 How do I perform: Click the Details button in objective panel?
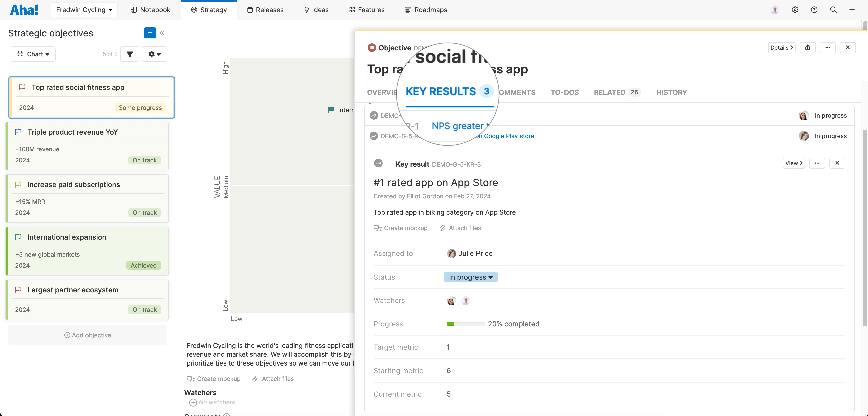coord(782,47)
